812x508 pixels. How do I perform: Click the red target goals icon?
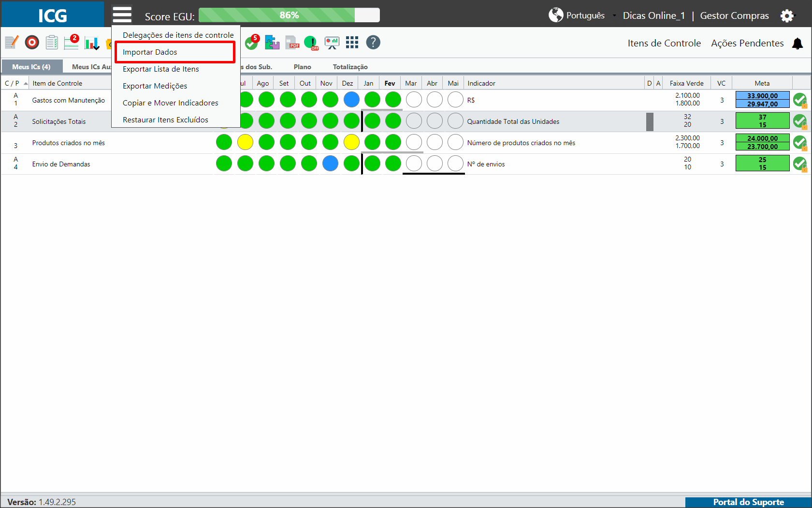32,43
